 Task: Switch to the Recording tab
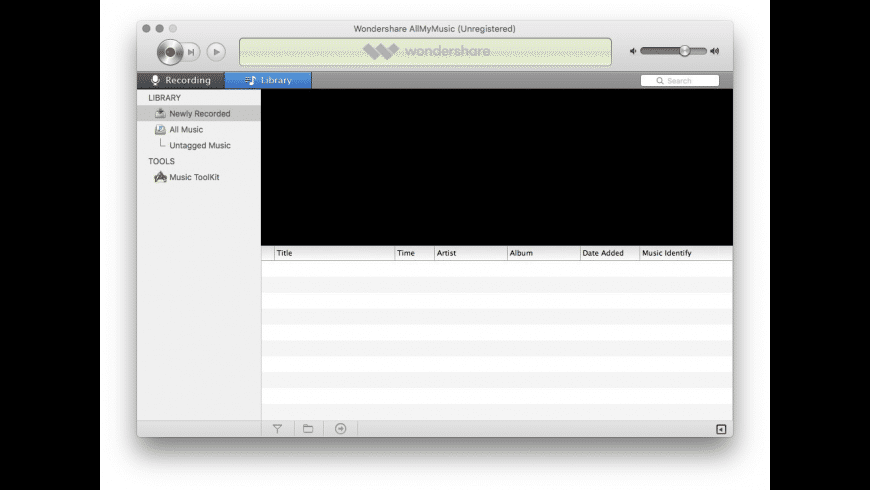(181, 80)
